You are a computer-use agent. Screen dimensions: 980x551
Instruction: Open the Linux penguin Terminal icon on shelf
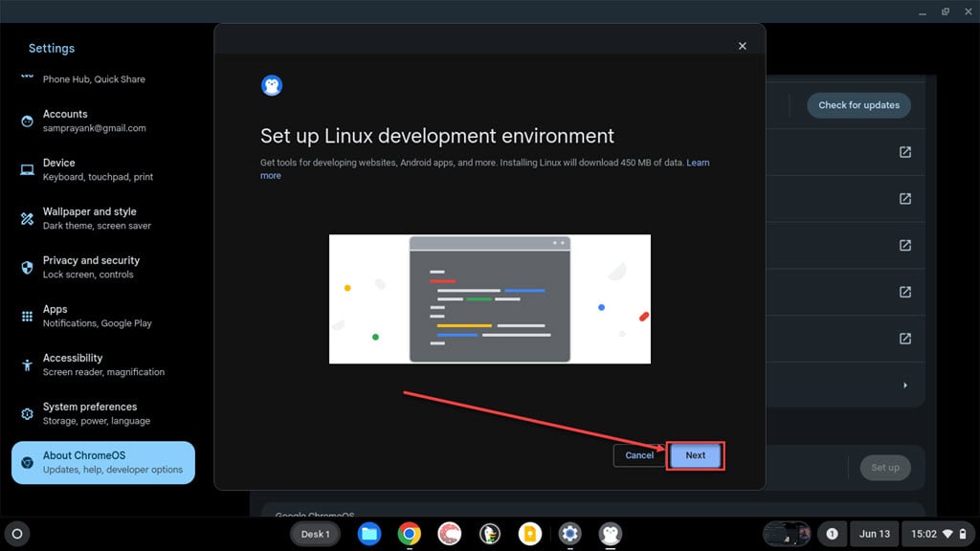[610, 534]
